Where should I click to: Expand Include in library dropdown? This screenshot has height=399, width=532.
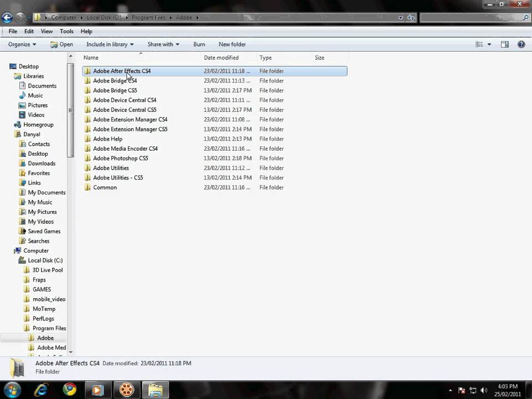(x=110, y=44)
